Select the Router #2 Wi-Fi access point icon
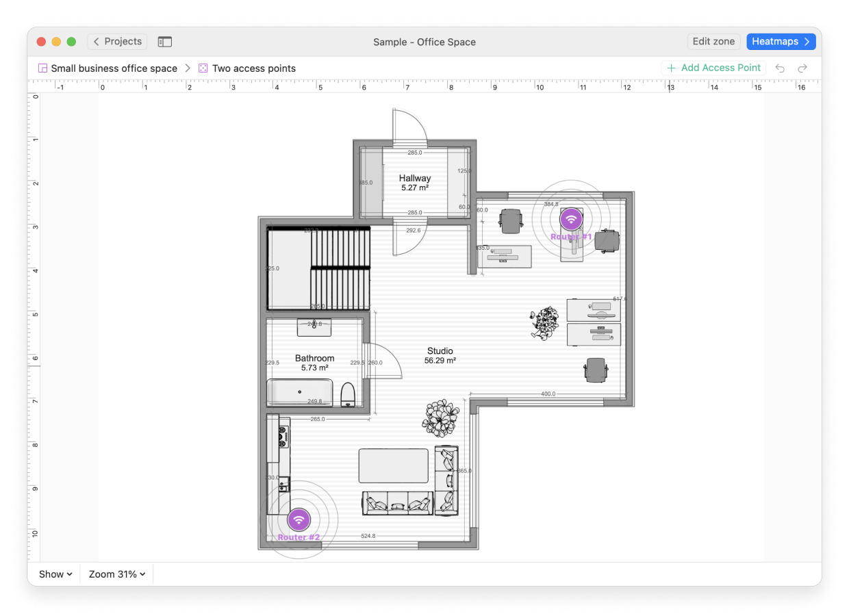 tap(299, 519)
